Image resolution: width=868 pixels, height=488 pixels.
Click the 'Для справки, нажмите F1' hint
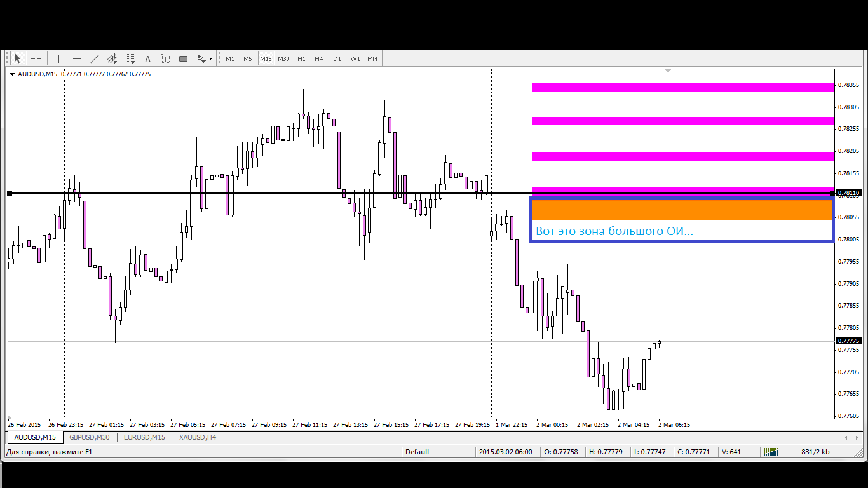[x=50, y=452]
